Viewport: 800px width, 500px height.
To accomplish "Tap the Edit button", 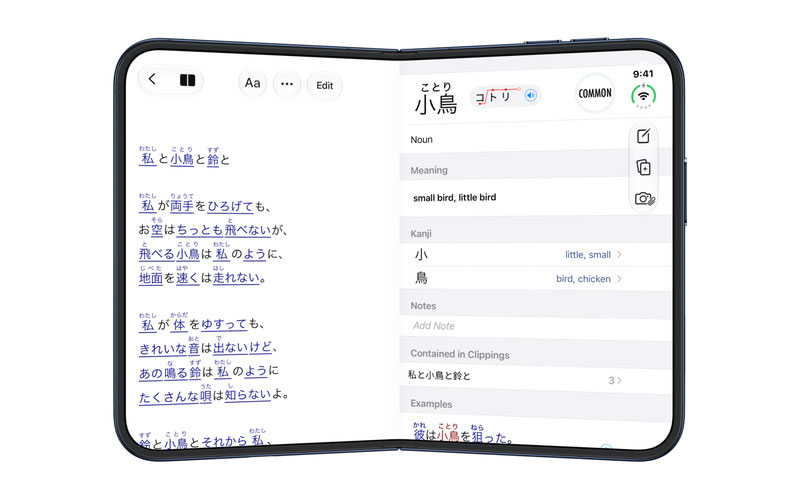I will click(324, 85).
